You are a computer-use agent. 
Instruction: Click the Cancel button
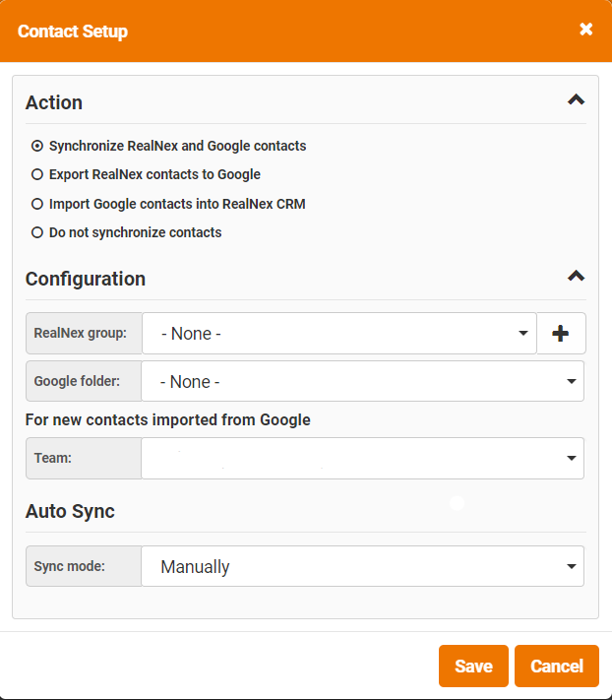[x=557, y=666]
